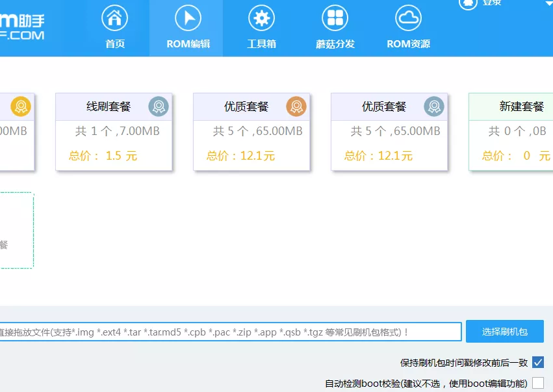Click the medal badge on 线刷套餐 card

tap(159, 105)
